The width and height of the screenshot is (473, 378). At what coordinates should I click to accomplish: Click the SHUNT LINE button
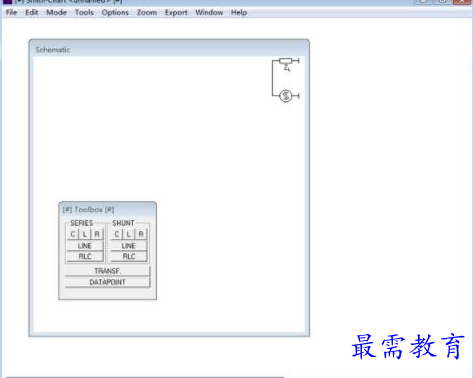point(129,246)
